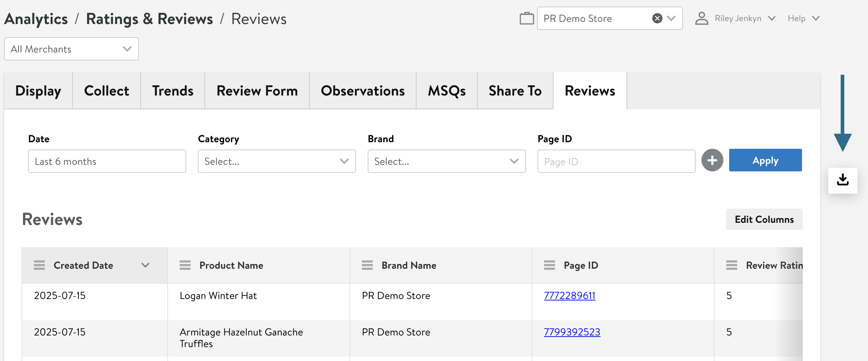Click the user profile icon
Screen dimensions: 868x361
701,18
